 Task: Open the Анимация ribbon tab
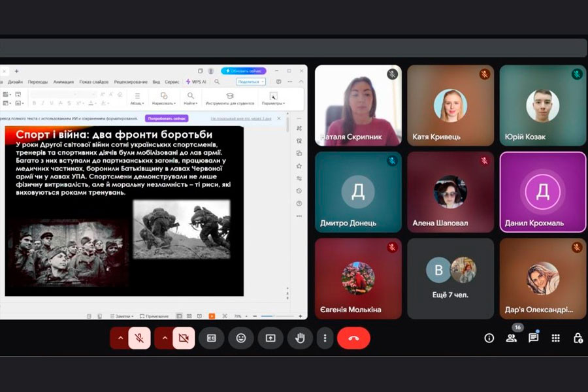click(63, 82)
